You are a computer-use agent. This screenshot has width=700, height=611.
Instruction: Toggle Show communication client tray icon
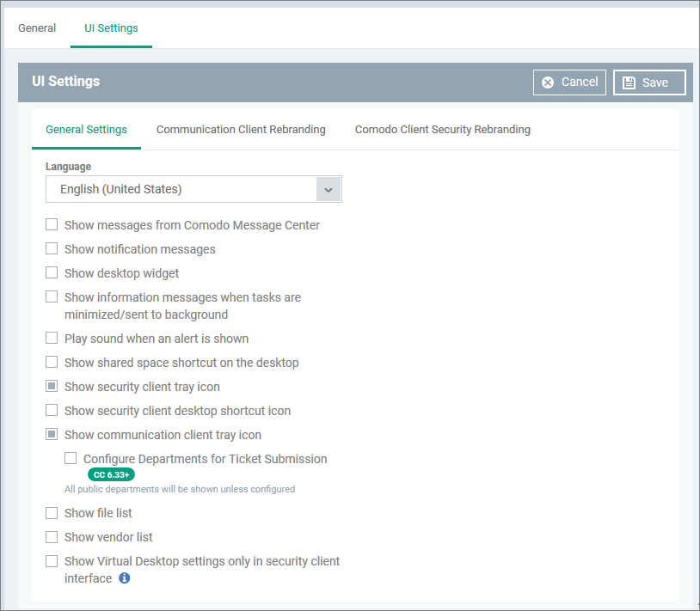pyautogui.click(x=52, y=434)
